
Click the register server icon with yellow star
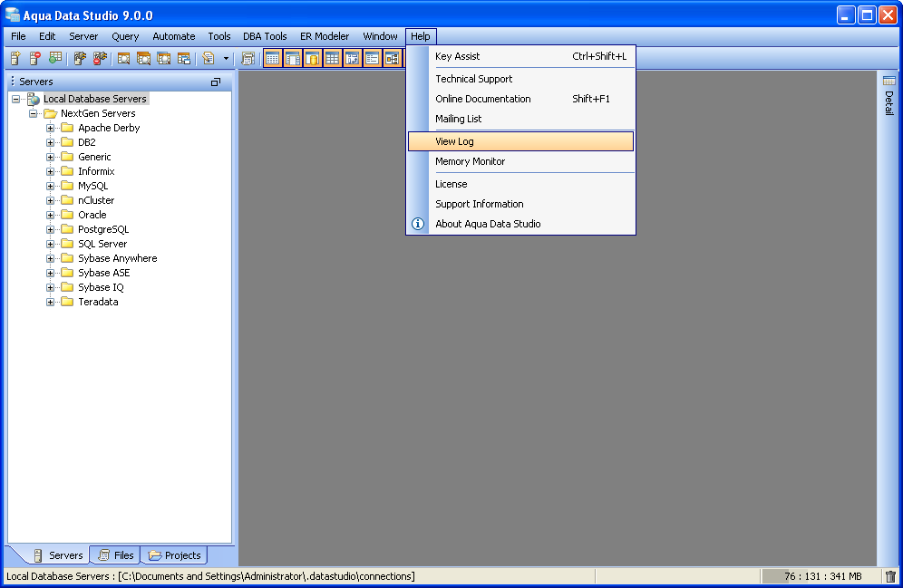coord(15,58)
